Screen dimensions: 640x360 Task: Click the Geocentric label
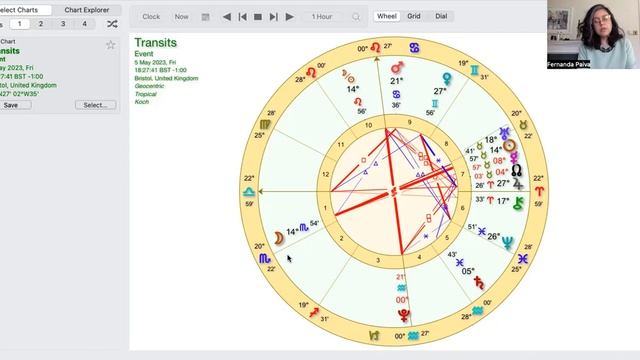coord(149,86)
